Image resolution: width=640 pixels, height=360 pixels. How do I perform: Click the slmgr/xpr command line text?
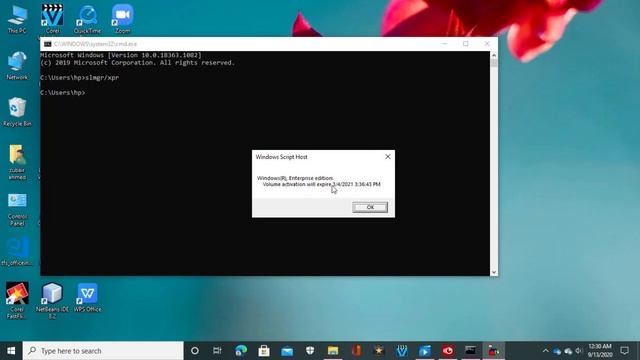coord(102,78)
